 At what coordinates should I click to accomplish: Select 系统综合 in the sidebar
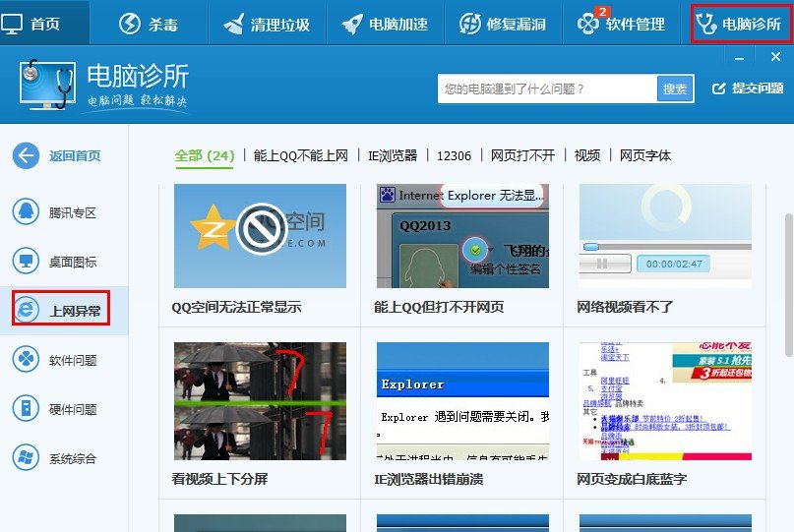[73, 458]
